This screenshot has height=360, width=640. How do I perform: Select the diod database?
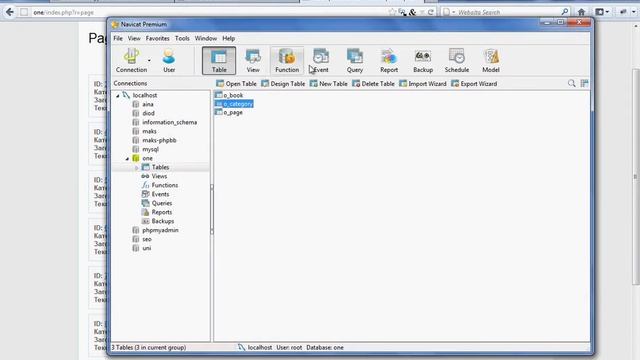(148, 113)
